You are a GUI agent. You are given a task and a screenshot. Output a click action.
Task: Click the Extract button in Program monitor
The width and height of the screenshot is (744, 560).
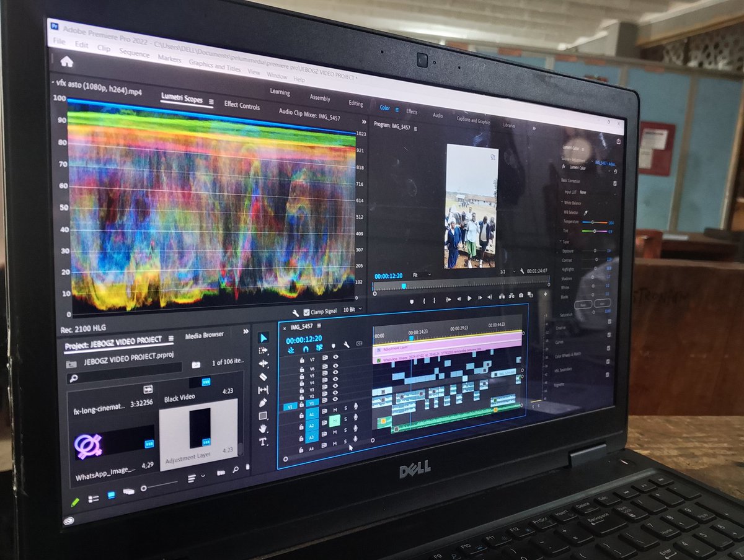pyautogui.click(x=511, y=295)
